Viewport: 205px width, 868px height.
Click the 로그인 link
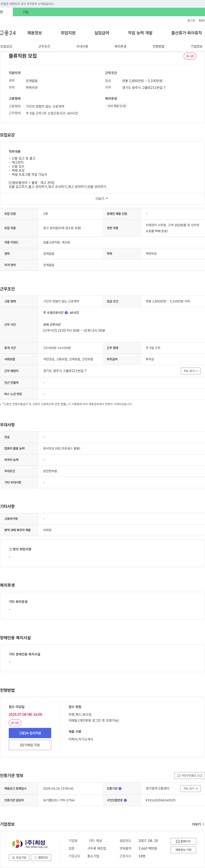(x=191, y=21)
